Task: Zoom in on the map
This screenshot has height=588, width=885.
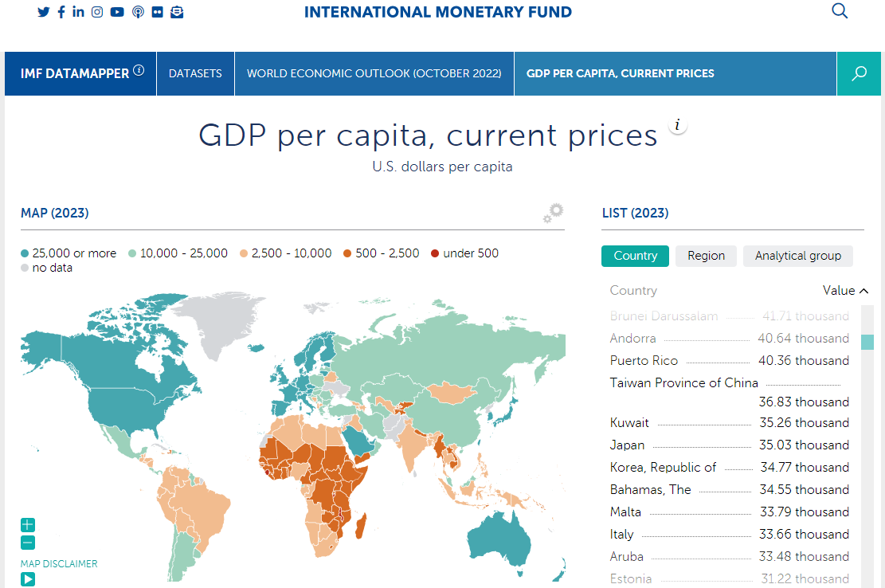Action: 28,525
